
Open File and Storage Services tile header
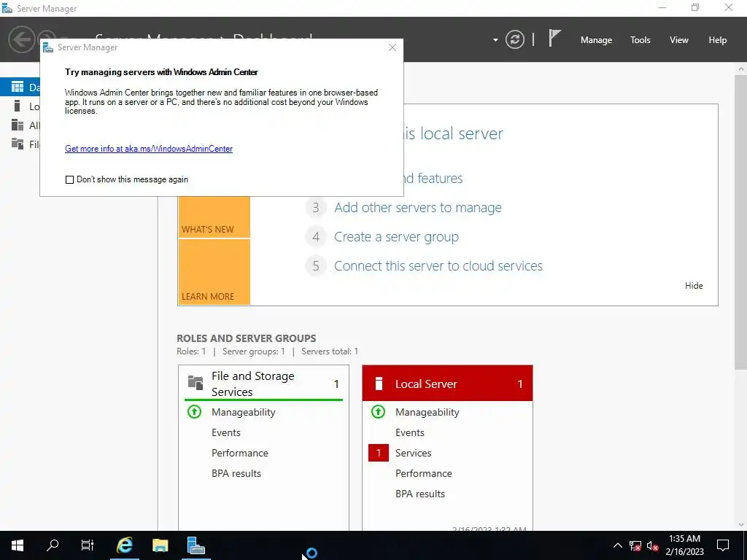pyautogui.click(x=263, y=384)
